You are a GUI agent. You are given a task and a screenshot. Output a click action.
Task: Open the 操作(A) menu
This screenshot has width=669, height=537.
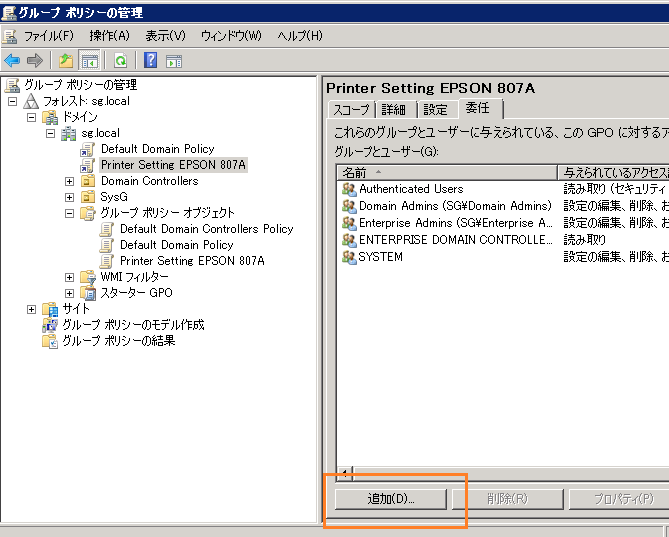point(110,36)
